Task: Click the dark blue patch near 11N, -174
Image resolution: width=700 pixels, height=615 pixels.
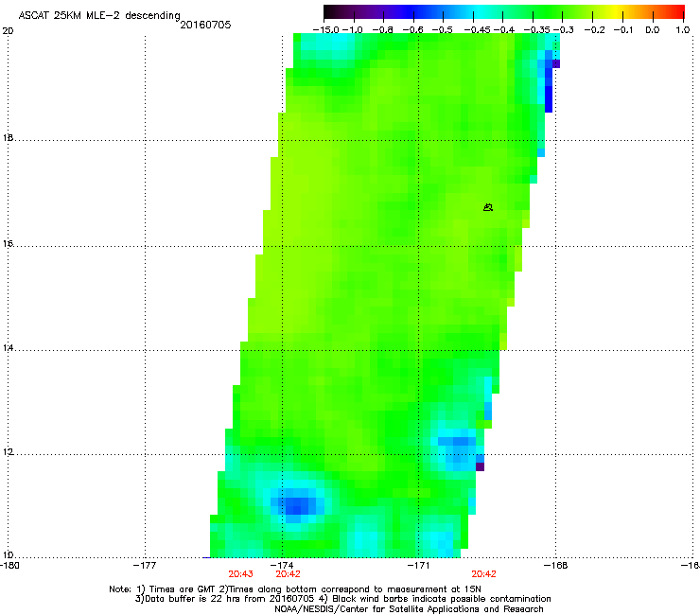Action: point(297,506)
